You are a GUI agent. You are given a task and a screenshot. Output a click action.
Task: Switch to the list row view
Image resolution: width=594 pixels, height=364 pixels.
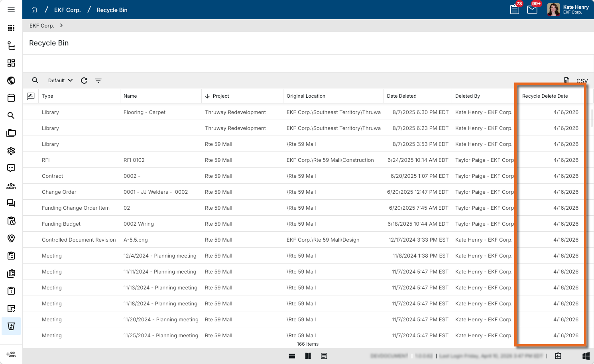[292, 356]
